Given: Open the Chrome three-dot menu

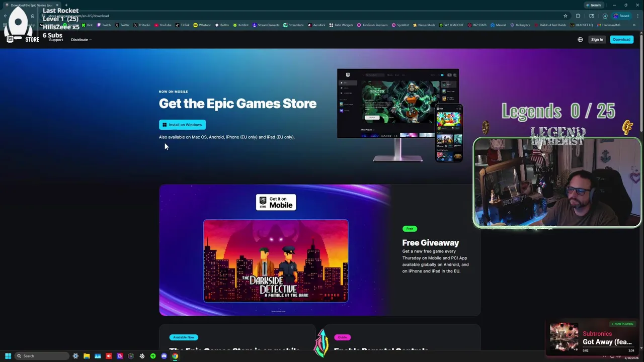Looking at the screenshot, I should click(x=637, y=16).
